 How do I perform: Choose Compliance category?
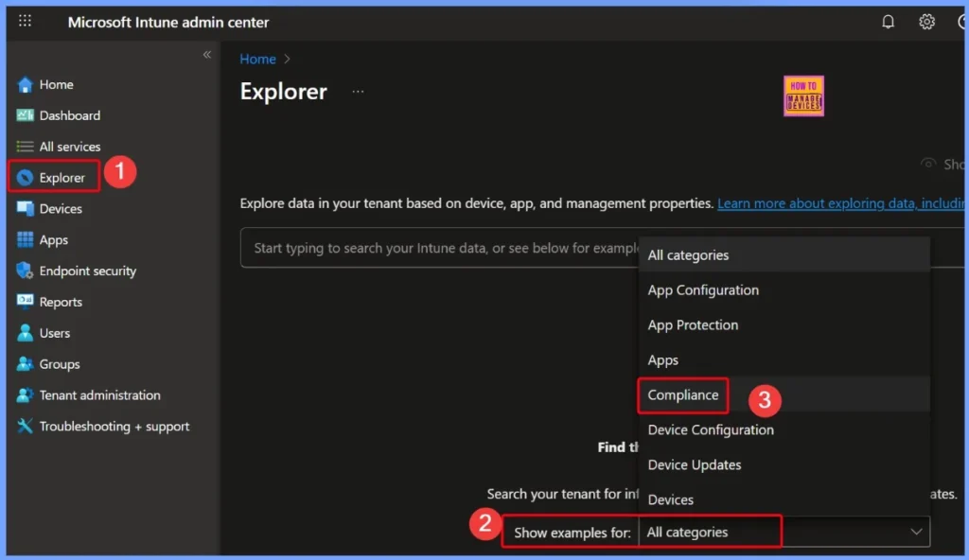[784, 395]
